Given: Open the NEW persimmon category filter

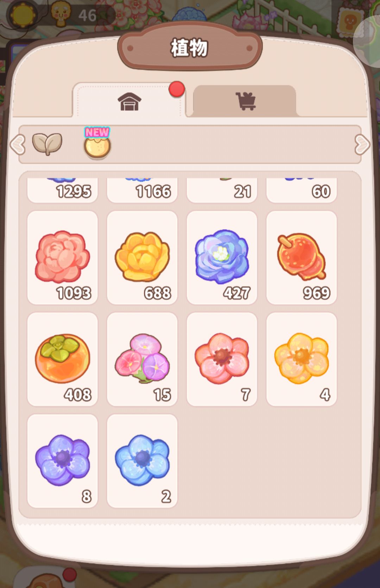Looking at the screenshot, I should [x=97, y=143].
